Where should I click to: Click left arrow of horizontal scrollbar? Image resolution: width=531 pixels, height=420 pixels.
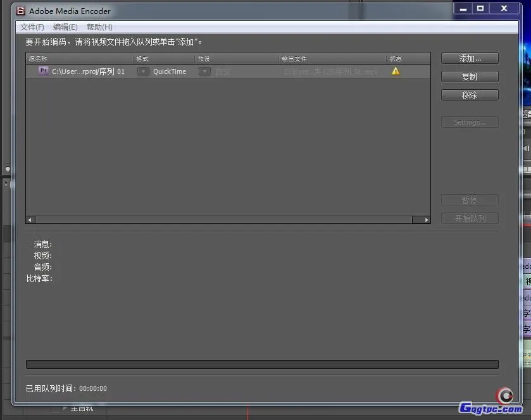30,220
